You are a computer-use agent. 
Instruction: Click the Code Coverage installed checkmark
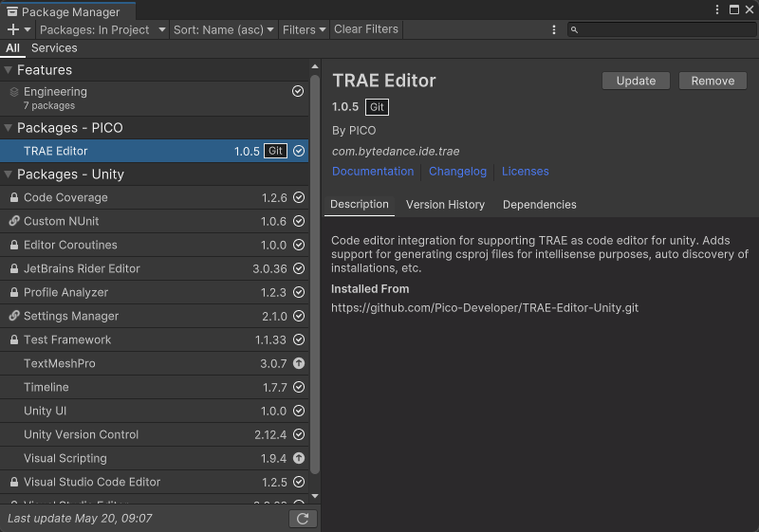299,197
